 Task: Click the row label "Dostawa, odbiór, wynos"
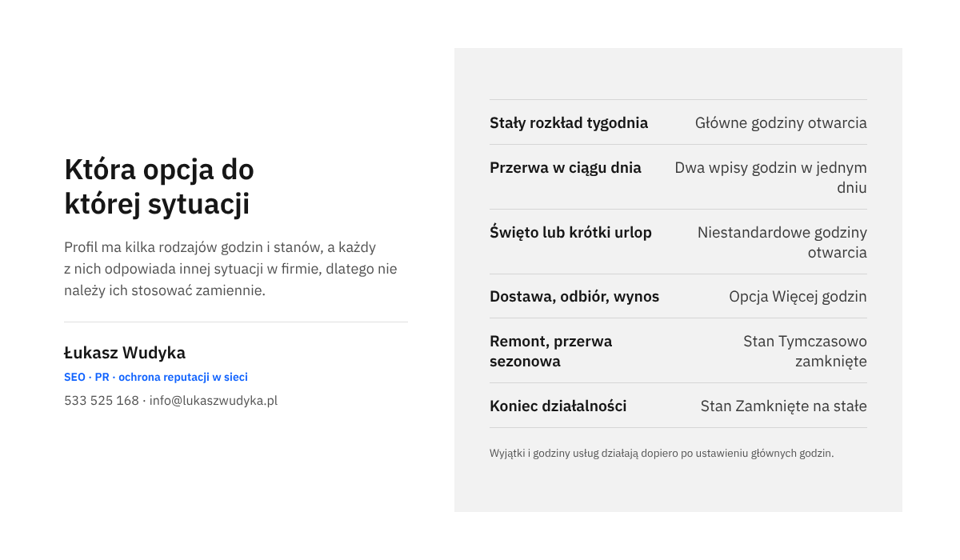(x=574, y=297)
